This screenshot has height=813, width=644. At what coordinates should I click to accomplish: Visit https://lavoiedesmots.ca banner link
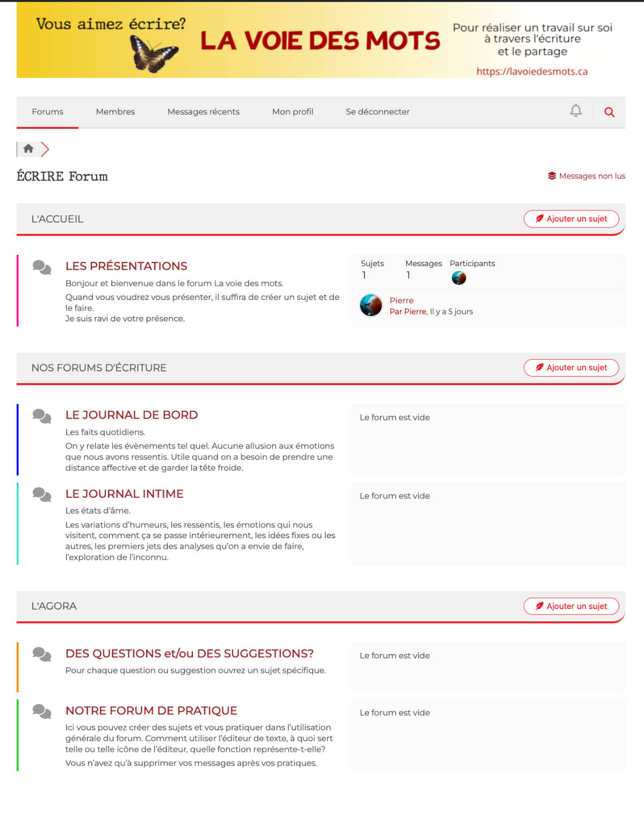pyautogui.click(x=532, y=71)
